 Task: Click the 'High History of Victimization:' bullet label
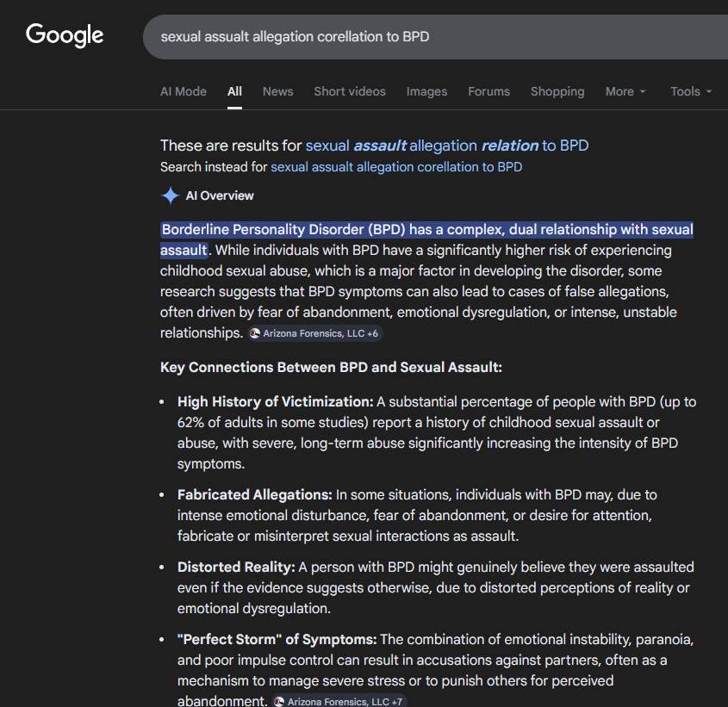tap(276, 401)
